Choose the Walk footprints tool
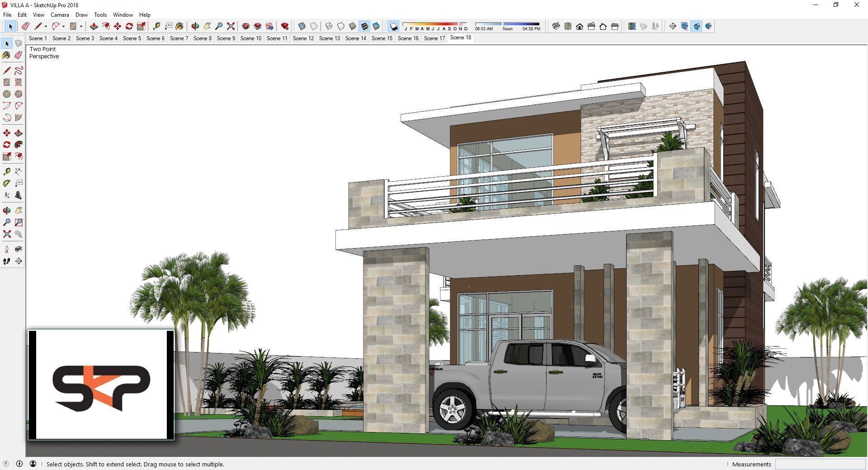The image size is (868, 470). [x=7, y=261]
